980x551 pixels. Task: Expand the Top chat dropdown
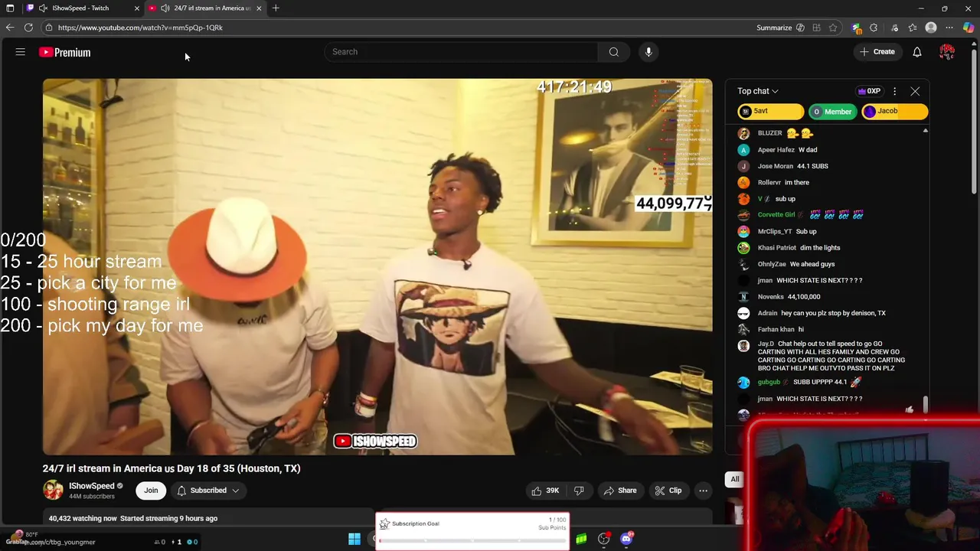point(758,91)
